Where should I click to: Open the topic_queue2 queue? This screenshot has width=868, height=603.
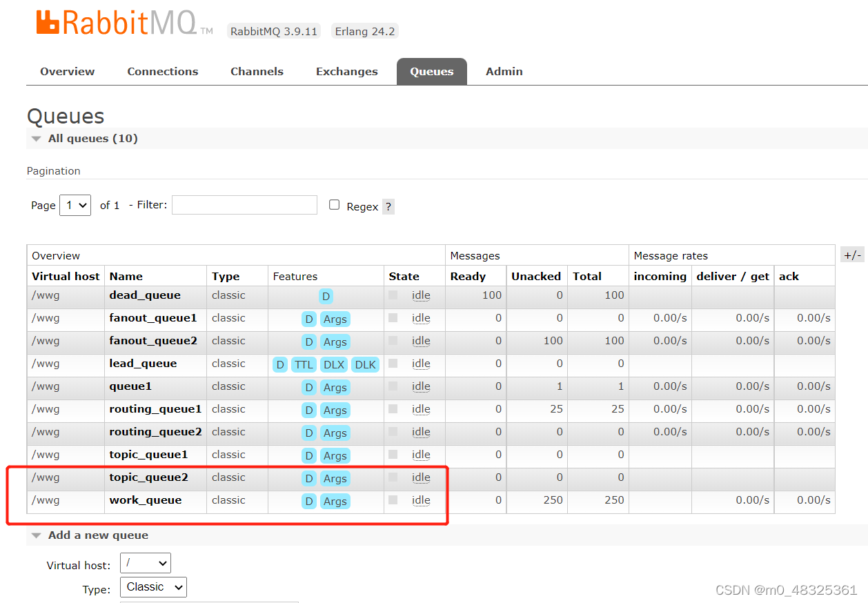pos(148,477)
